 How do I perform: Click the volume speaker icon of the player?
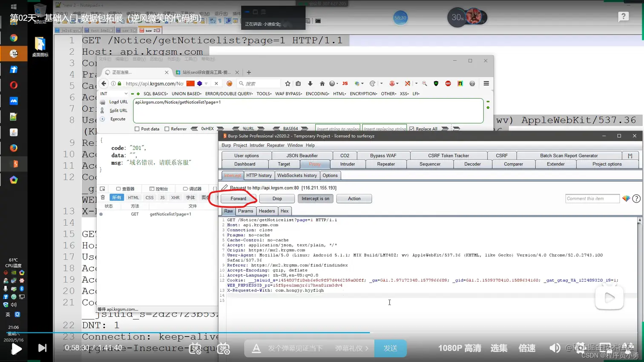click(555, 348)
